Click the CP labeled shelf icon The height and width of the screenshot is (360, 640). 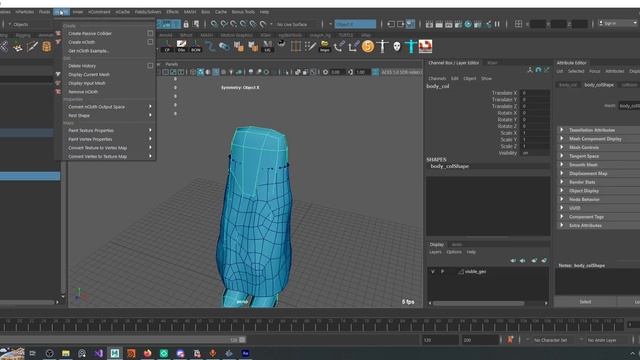click(167, 47)
